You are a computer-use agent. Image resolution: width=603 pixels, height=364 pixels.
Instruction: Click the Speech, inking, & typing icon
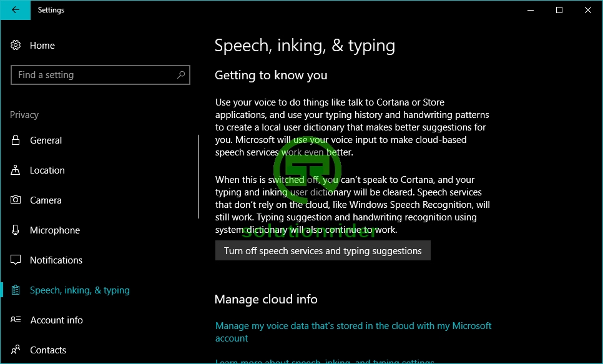click(x=16, y=290)
